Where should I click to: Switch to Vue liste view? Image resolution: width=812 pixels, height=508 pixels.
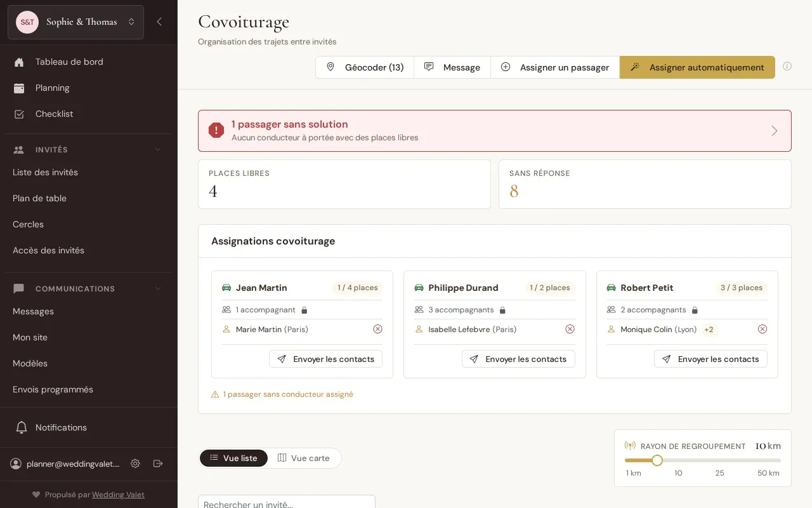coord(233,458)
